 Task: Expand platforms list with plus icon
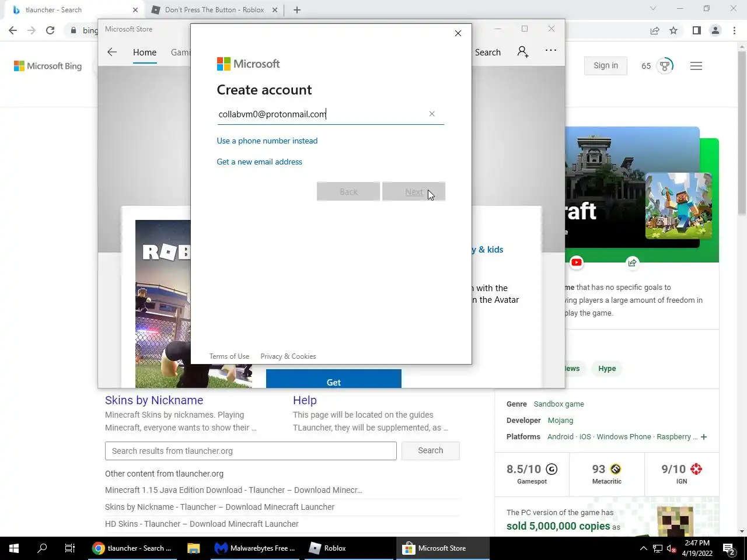(x=704, y=437)
